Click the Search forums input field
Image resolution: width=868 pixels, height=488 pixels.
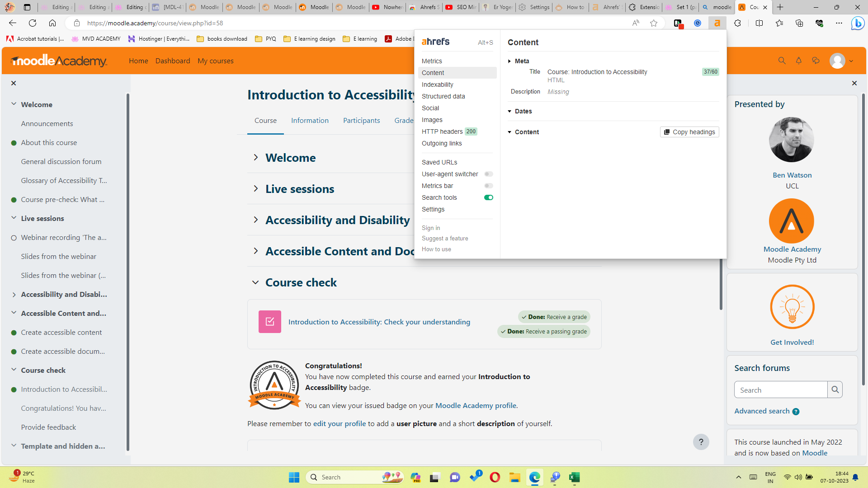pos(781,389)
